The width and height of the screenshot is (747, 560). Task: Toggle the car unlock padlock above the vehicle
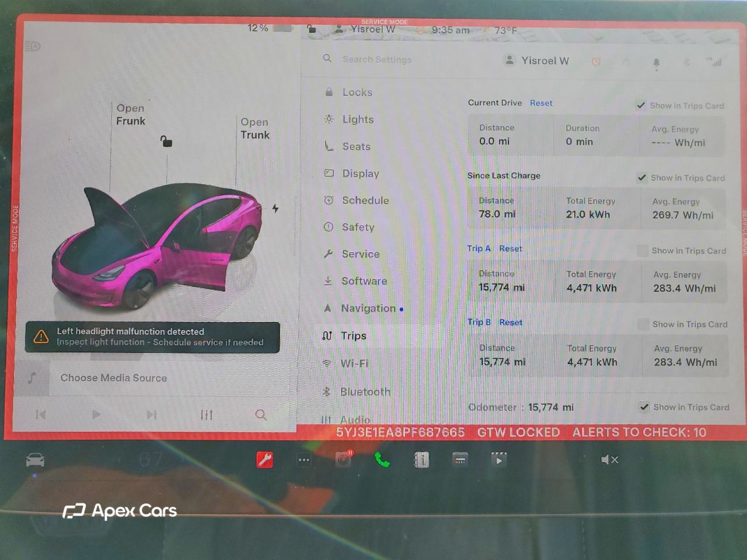tap(166, 141)
